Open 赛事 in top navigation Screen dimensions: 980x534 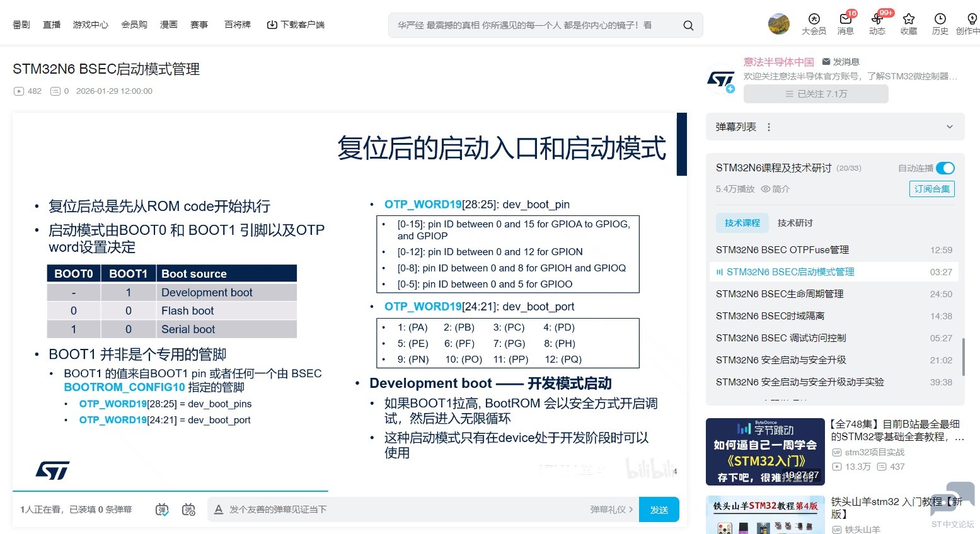coord(199,25)
